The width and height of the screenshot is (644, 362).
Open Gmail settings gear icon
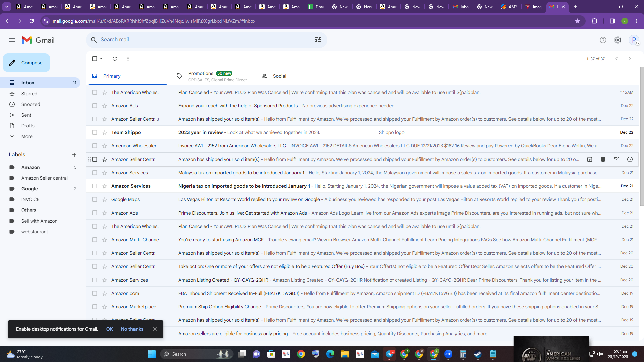coord(618,40)
